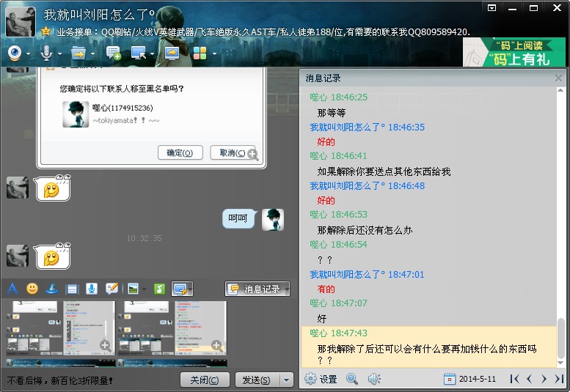Go to previous page of message history
The image size is (570, 392).
530,379
